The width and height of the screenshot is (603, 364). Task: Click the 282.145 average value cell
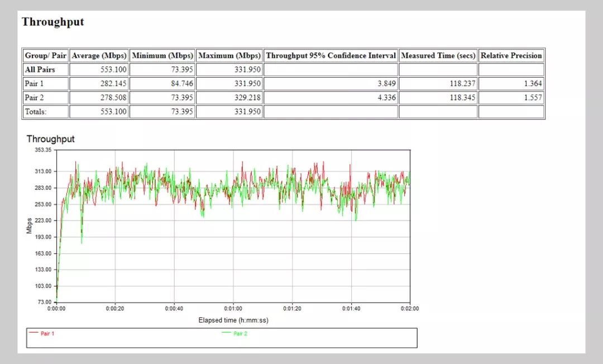[x=113, y=84]
